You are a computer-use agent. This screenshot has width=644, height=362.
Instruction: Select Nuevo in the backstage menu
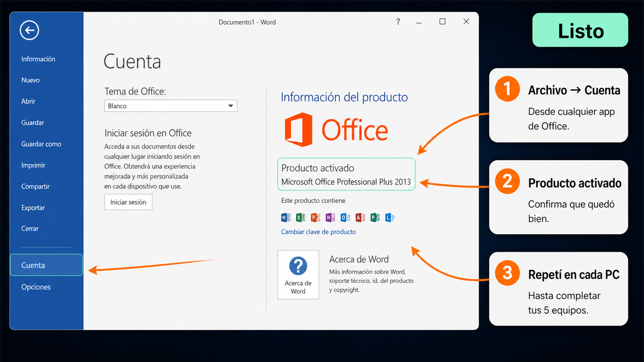tap(31, 80)
